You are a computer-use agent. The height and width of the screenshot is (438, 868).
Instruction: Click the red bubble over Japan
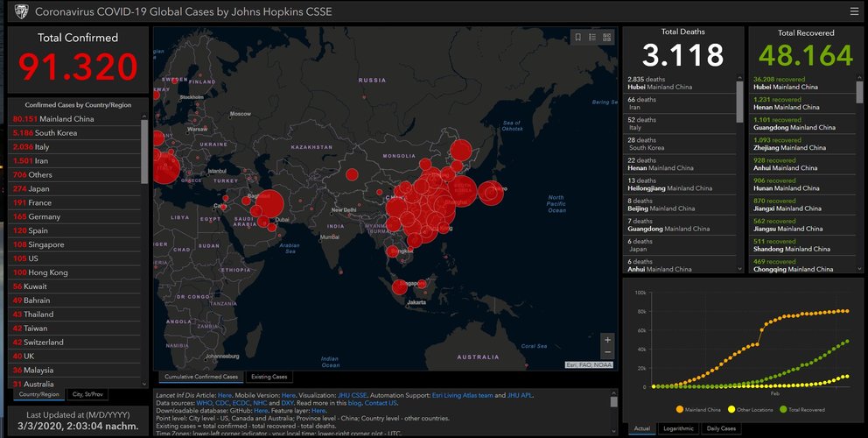point(491,193)
